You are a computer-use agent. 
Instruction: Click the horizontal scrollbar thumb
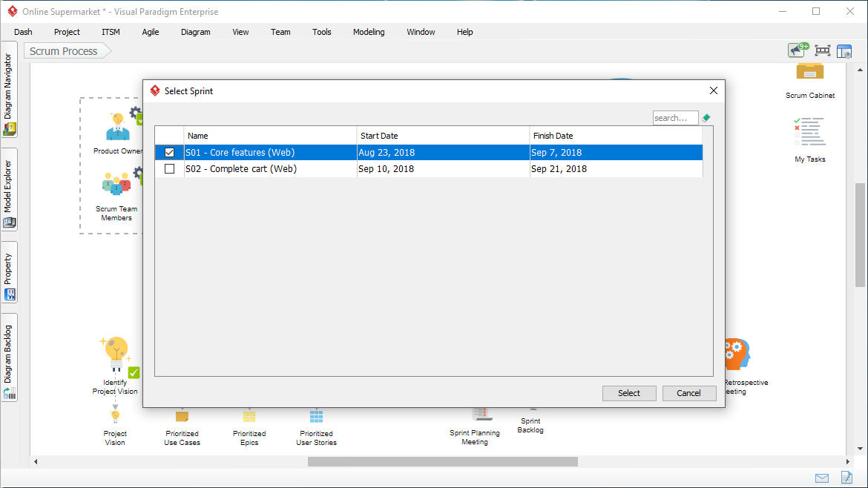pyautogui.click(x=443, y=461)
